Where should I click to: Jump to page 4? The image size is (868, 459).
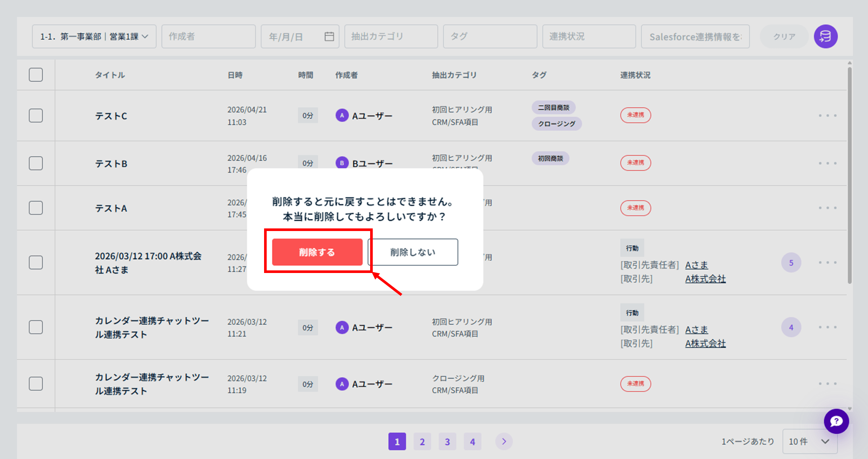pyautogui.click(x=472, y=441)
